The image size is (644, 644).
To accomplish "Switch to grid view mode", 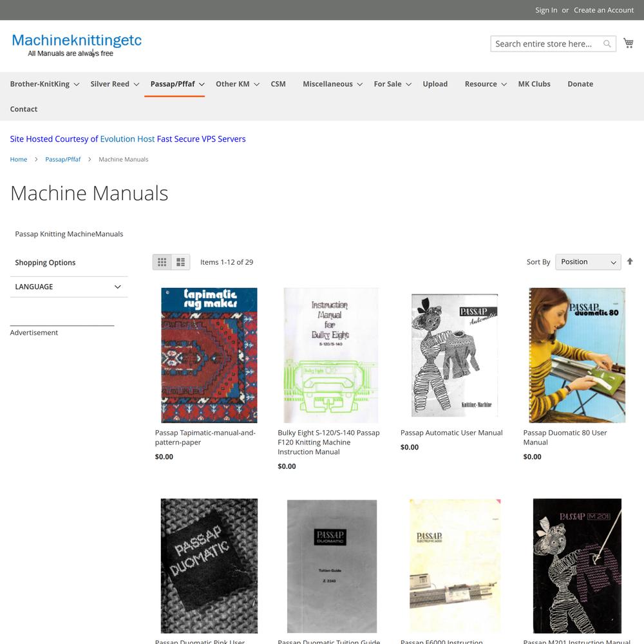I will (x=162, y=262).
